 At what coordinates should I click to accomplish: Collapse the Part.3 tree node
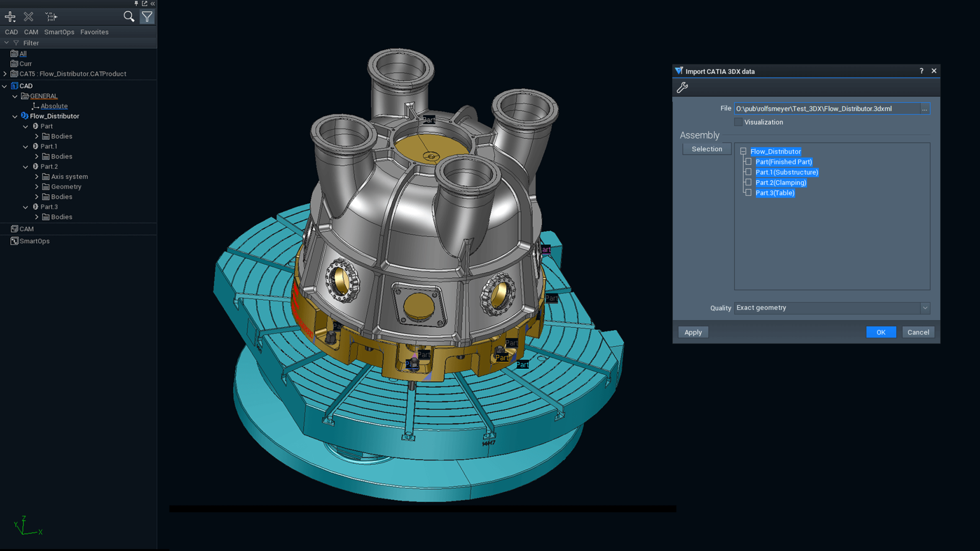[x=26, y=207]
